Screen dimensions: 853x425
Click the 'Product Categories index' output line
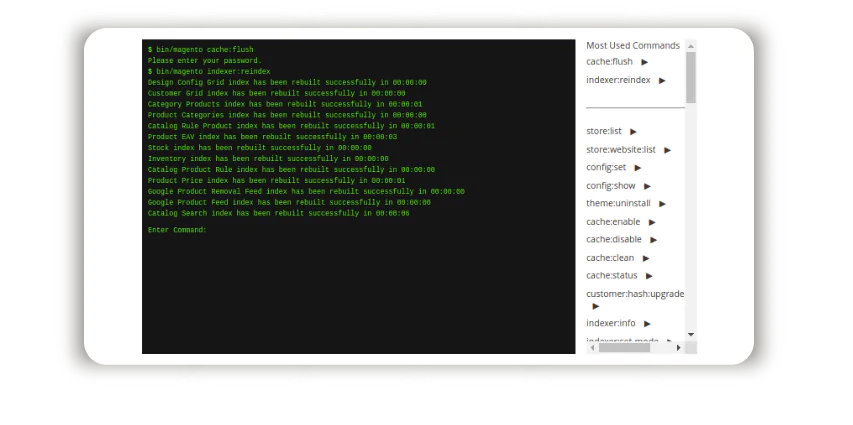[x=287, y=115]
